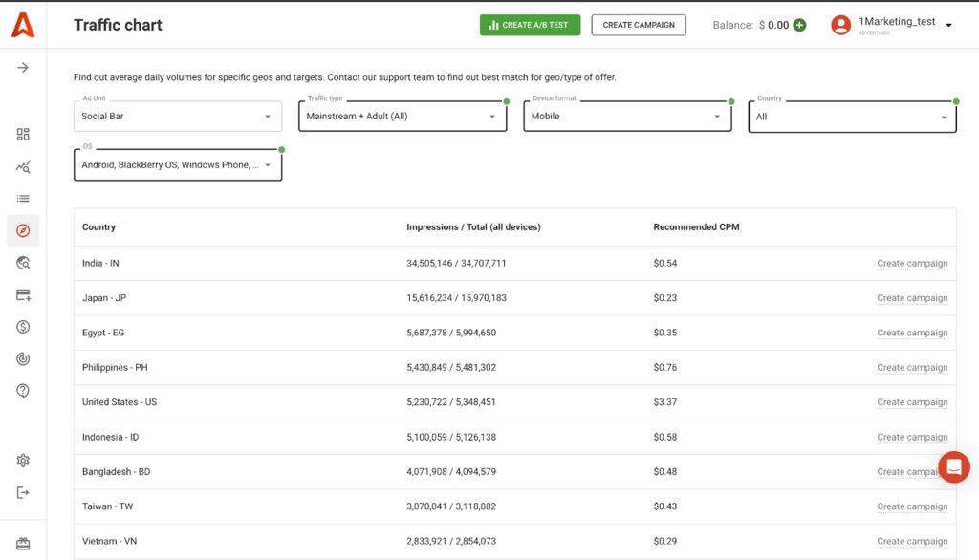Open the campaigns list icon in sidebar
The height and width of the screenshot is (560, 979).
coord(23,199)
